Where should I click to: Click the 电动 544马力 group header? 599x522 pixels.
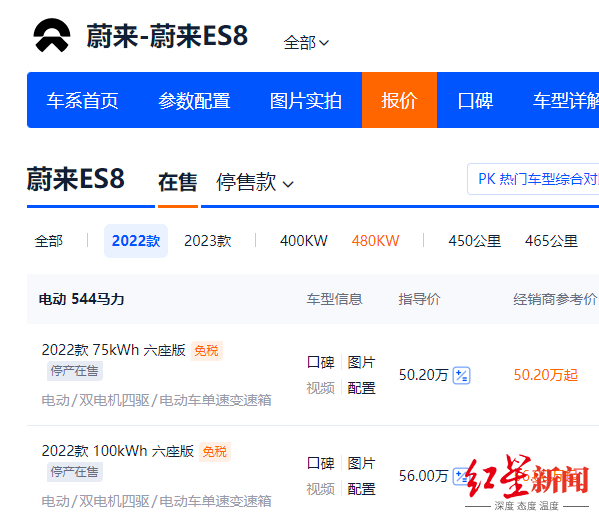click(82, 299)
